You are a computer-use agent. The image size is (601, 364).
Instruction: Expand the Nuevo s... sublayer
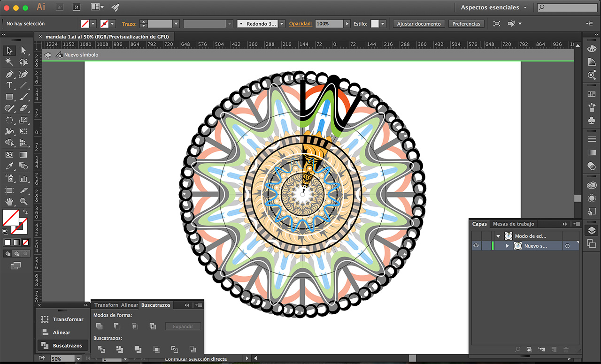pyautogui.click(x=507, y=246)
